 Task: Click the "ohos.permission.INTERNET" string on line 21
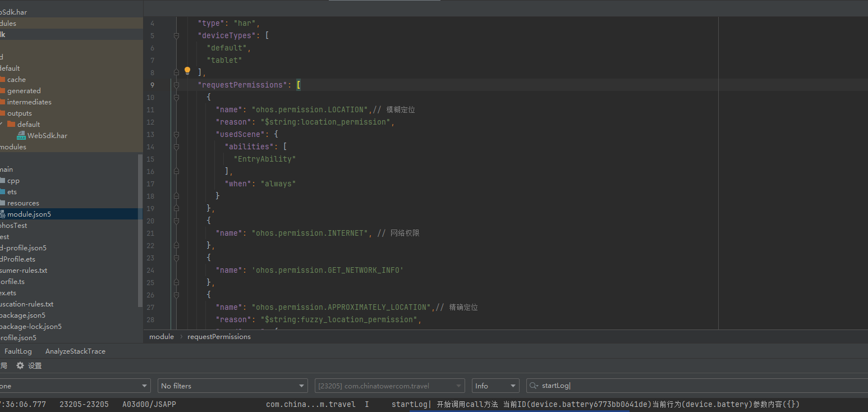click(310, 233)
